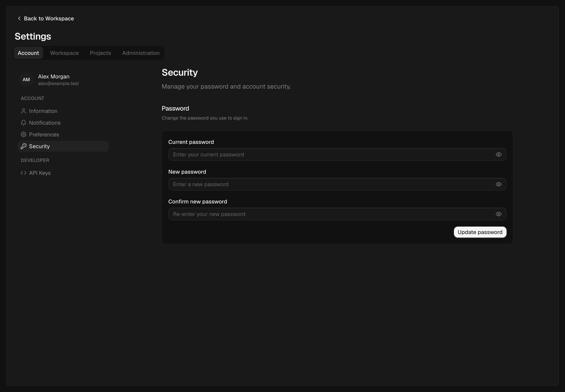
Task: Switch to the Account tab
Action: click(x=28, y=53)
